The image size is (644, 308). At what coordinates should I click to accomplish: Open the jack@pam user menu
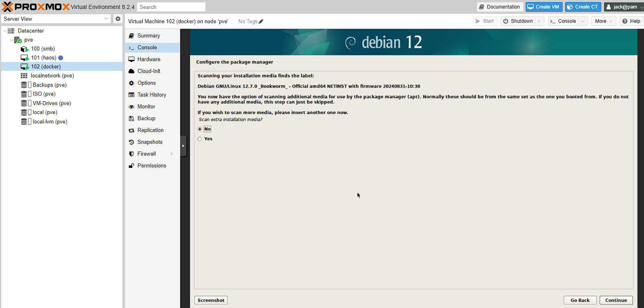click(x=624, y=7)
